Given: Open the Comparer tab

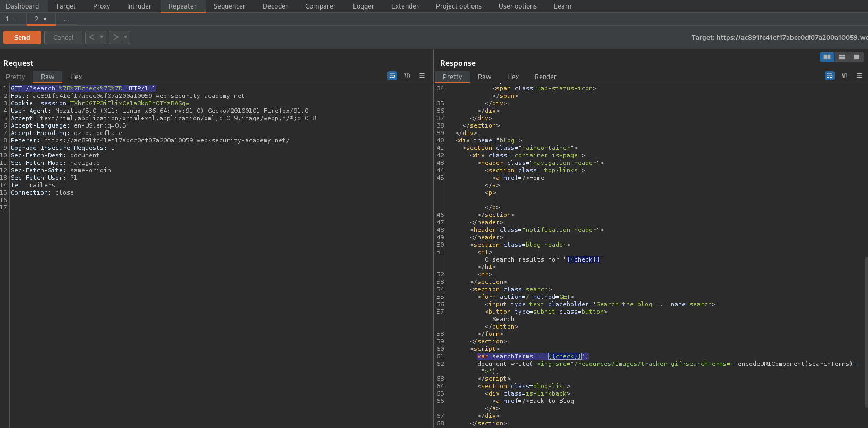Looking at the screenshot, I should click(x=321, y=6).
